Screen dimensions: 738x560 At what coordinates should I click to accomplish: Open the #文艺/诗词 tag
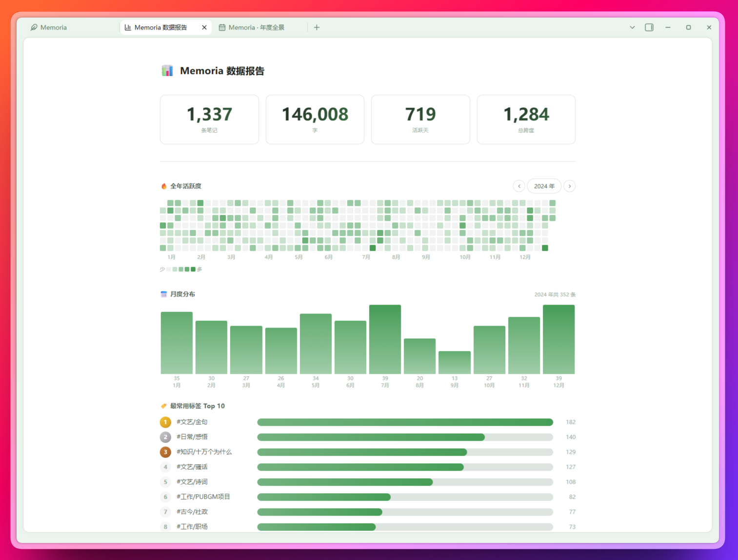pos(192,482)
